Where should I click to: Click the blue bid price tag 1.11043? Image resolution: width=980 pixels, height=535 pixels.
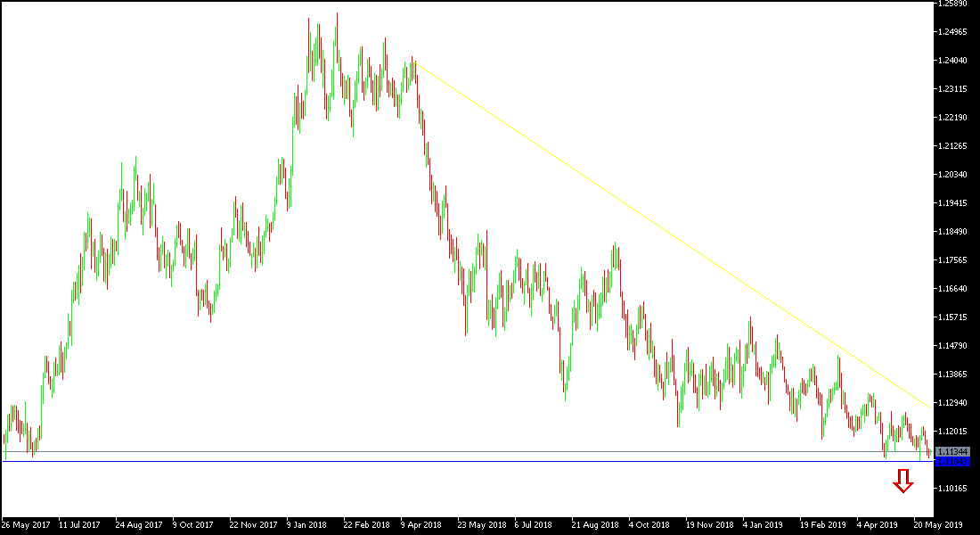tap(952, 462)
